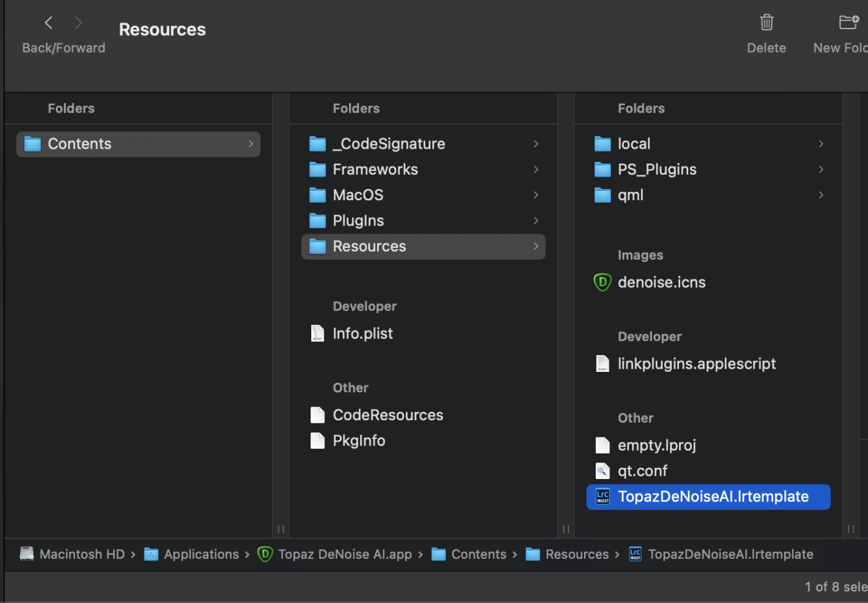Click first column resize handle

[281, 529]
